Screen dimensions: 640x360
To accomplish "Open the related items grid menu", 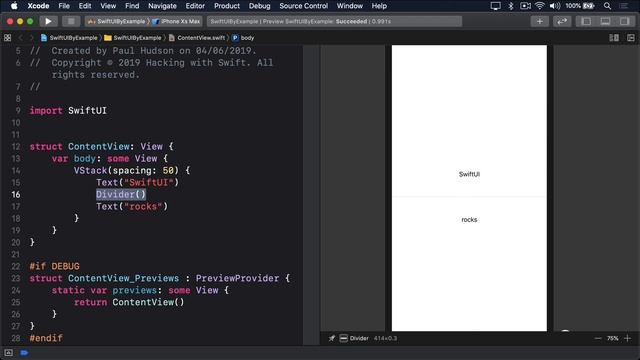I will pos(7,38).
